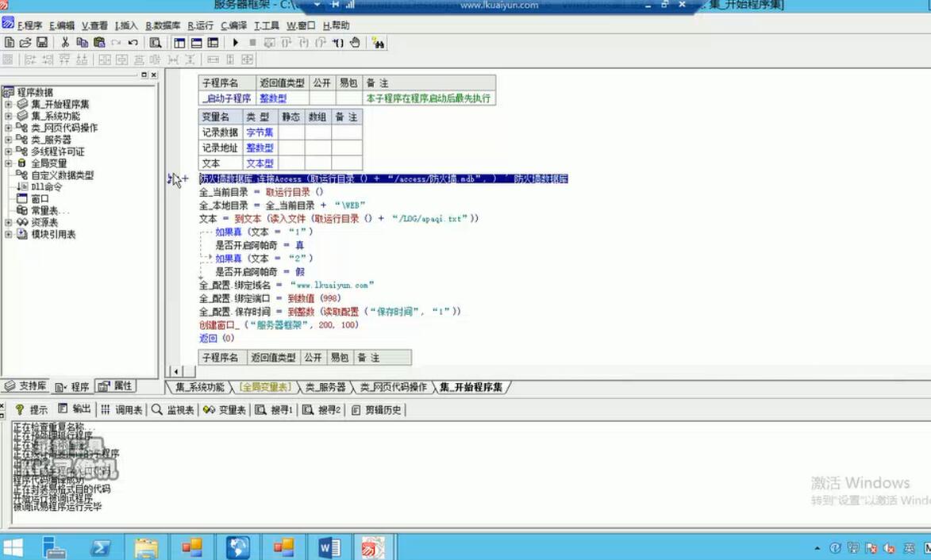Click the 记录数据 variable name cell
The height and width of the screenshot is (560, 931).
click(219, 132)
